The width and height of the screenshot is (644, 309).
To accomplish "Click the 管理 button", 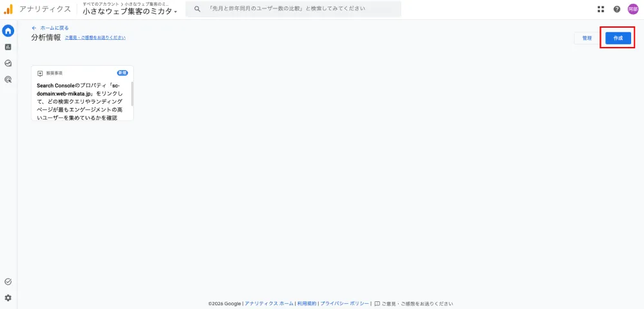I will 587,38.
